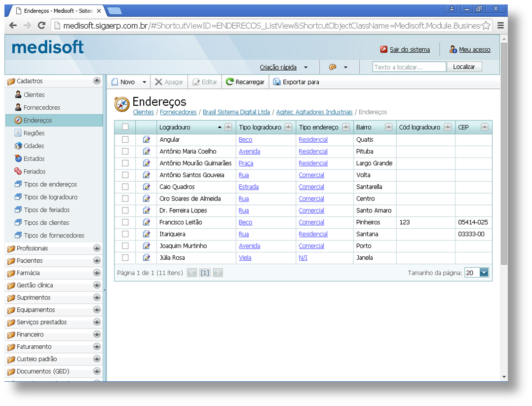The width and height of the screenshot is (532, 406).
Task: Tick checkbox for Francisco Leitão row
Action: pos(125,222)
